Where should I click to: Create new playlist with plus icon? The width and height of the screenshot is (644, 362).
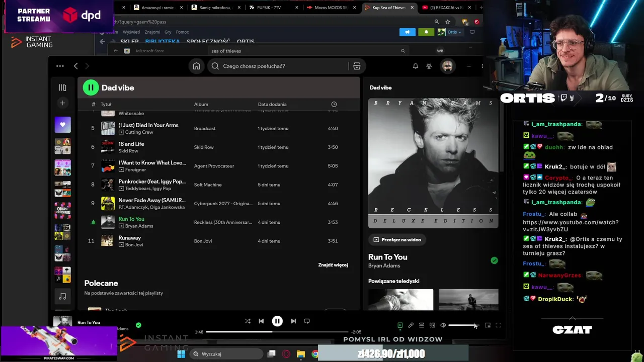coord(62,103)
